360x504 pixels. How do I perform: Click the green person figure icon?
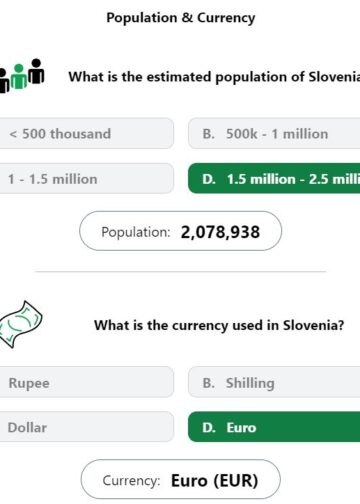coord(19,77)
